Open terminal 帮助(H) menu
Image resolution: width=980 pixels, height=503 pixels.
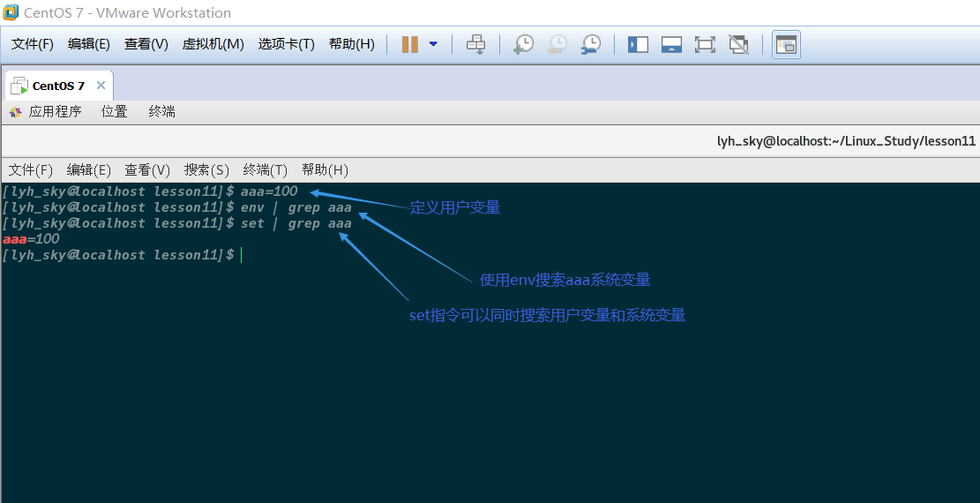(x=325, y=170)
